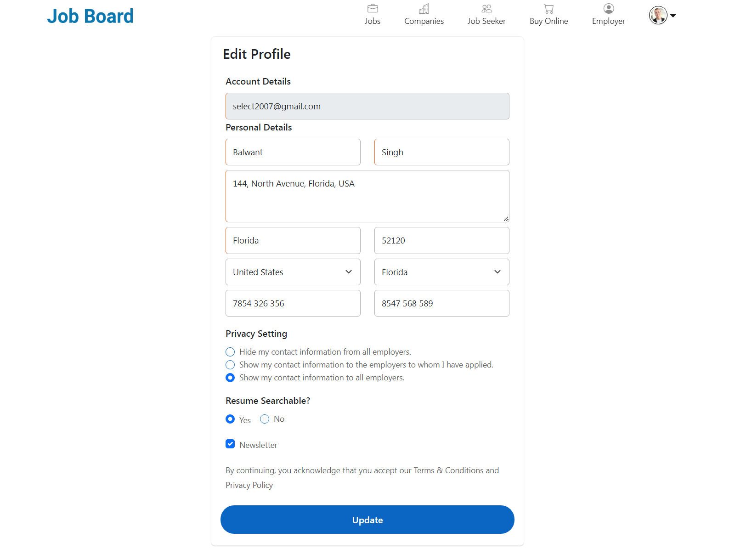Choose No for Resume Searchable
Screen dimensions: 735x560
point(264,419)
